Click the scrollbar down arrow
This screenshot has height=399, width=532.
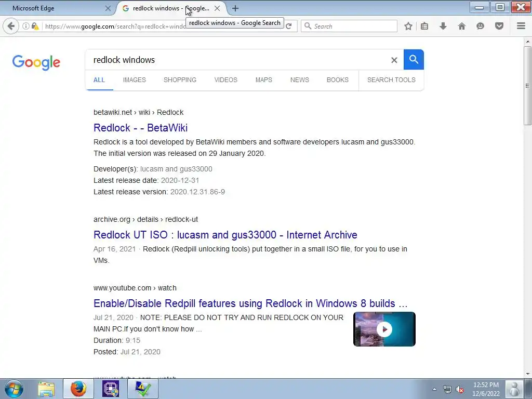coord(528,374)
